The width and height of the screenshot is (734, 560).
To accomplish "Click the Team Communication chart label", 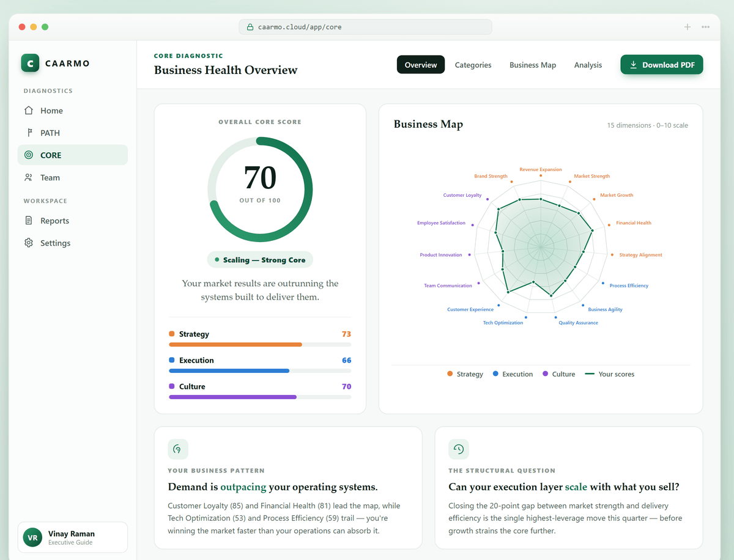I will pos(448,286).
